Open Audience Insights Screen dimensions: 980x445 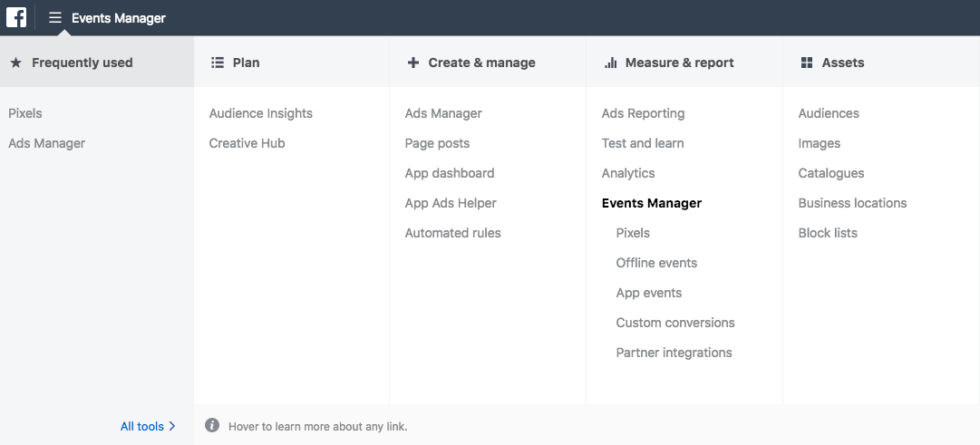pyautogui.click(x=260, y=113)
